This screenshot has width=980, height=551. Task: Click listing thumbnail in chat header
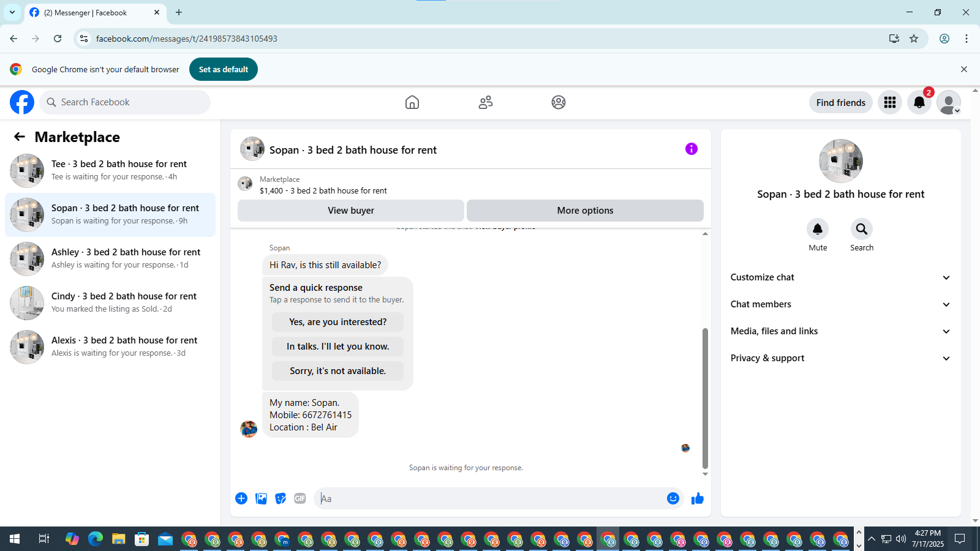click(252, 149)
